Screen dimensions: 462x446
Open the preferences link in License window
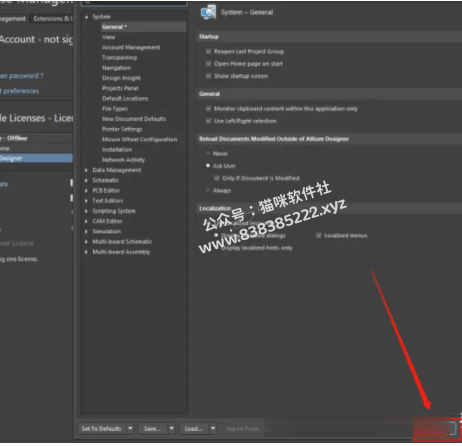click(19, 91)
